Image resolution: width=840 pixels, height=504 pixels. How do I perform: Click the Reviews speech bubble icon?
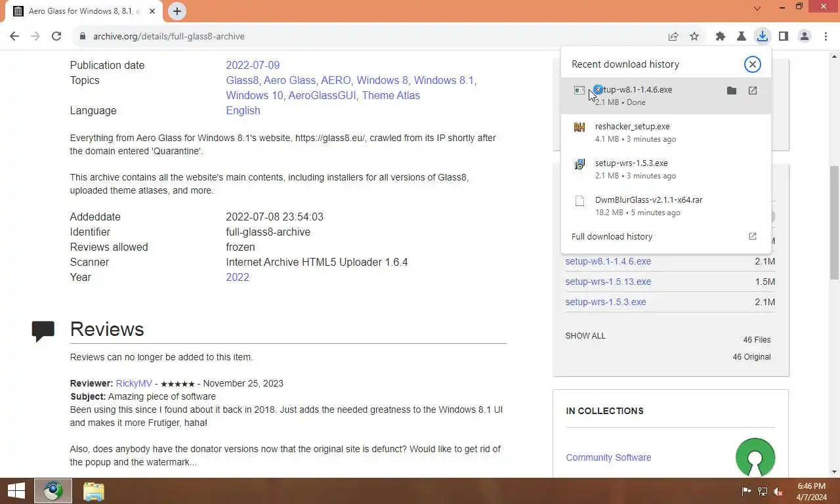[x=43, y=331]
